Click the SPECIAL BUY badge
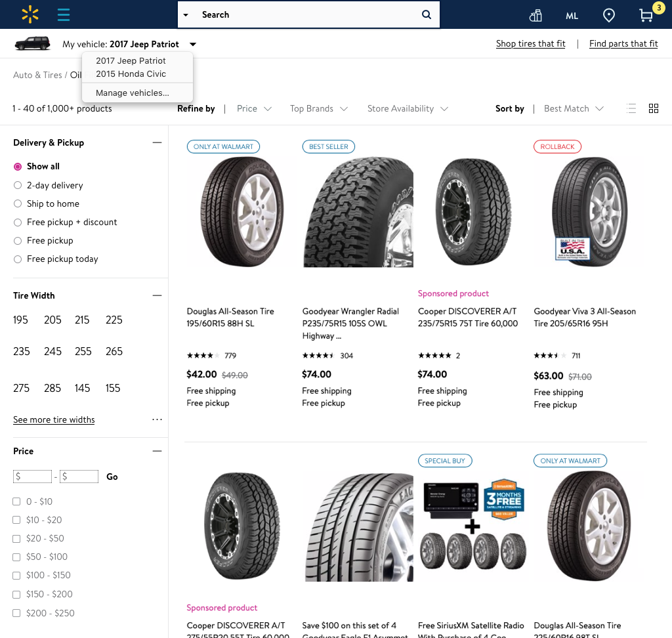This screenshot has width=672, height=638. (445, 461)
